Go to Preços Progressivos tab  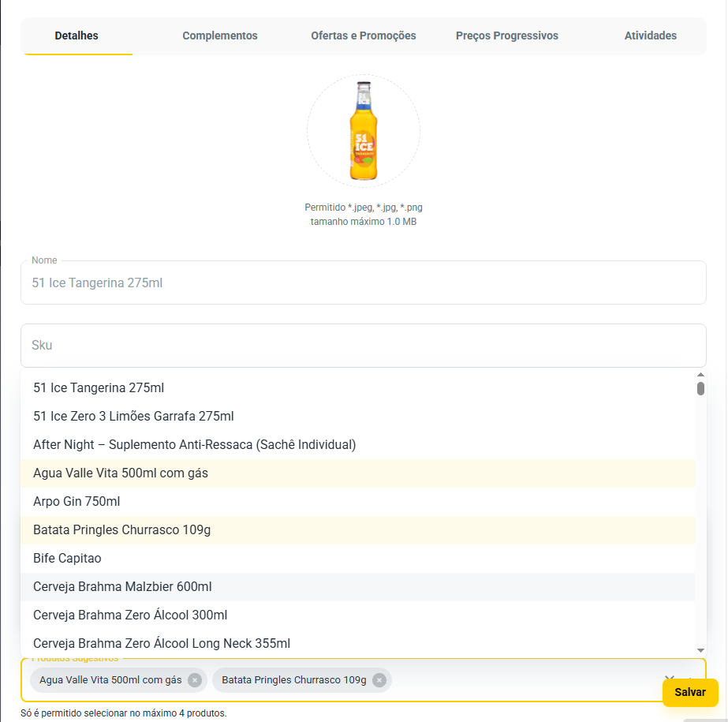506,36
